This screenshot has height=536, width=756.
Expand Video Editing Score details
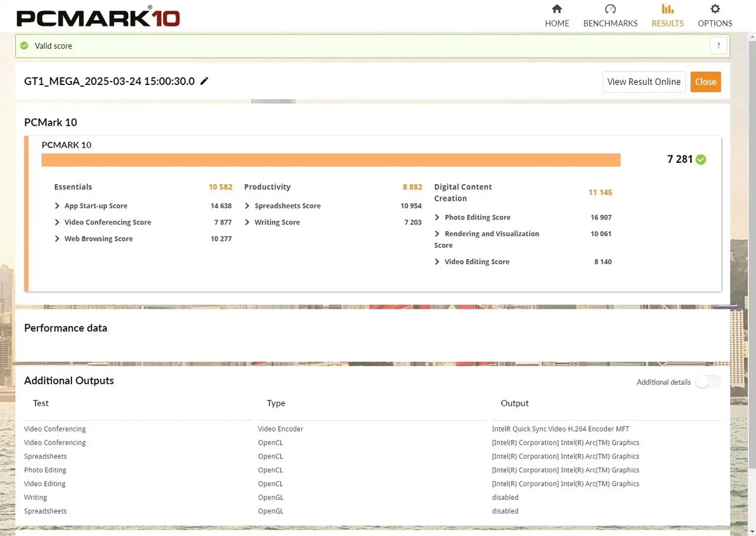point(437,262)
